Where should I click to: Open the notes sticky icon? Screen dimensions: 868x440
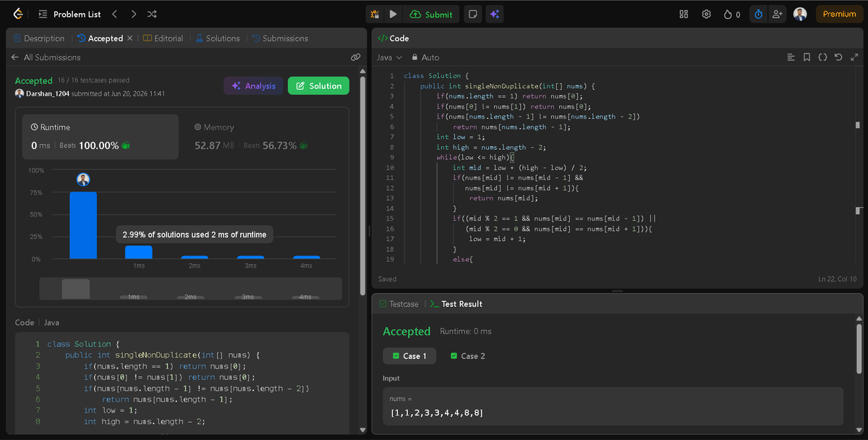click(472, 14)
